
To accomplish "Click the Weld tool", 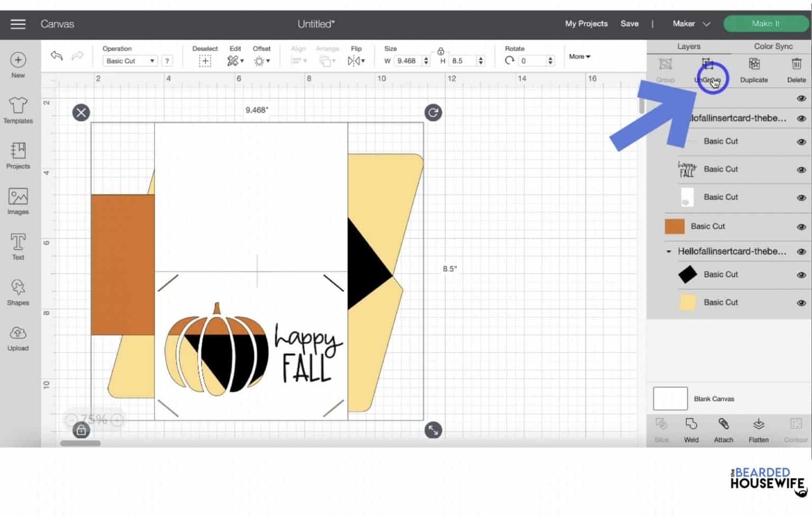I will [x=691, y=429].
